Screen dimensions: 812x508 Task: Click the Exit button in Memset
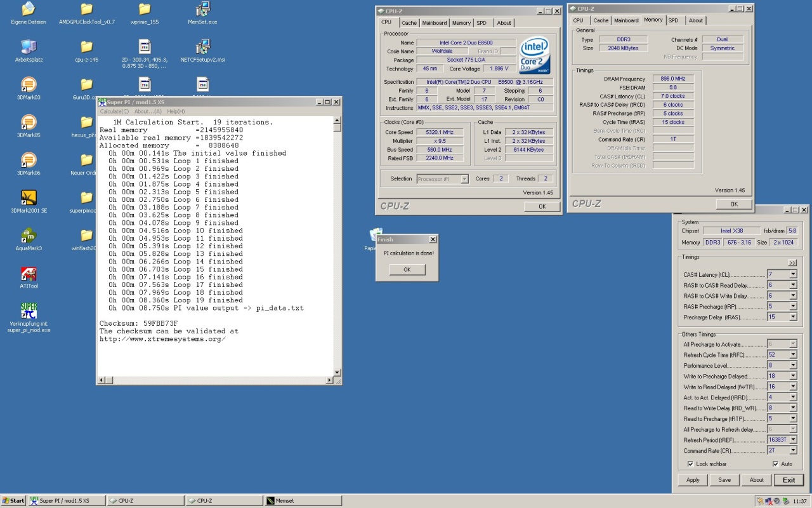tap(789, 480)
